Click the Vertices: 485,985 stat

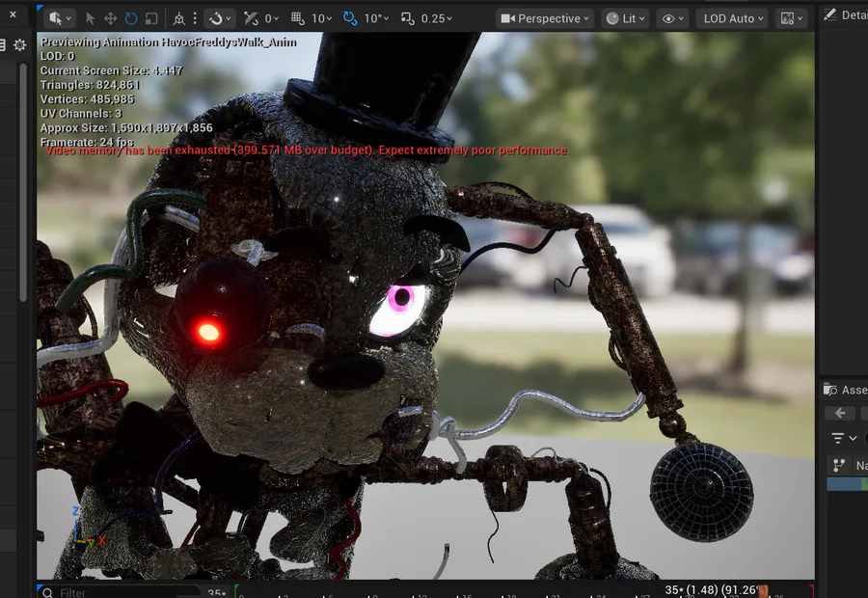pos(87,99)
